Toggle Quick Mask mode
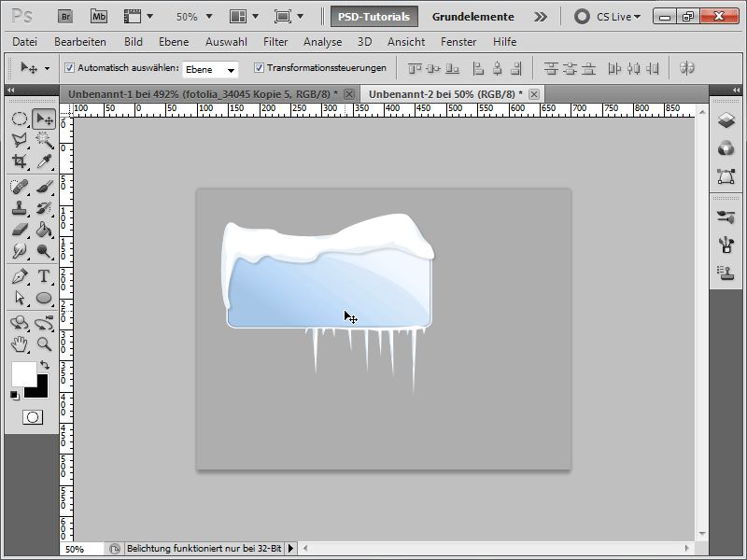Screen dimensions: 747x560 pos(33,417)
